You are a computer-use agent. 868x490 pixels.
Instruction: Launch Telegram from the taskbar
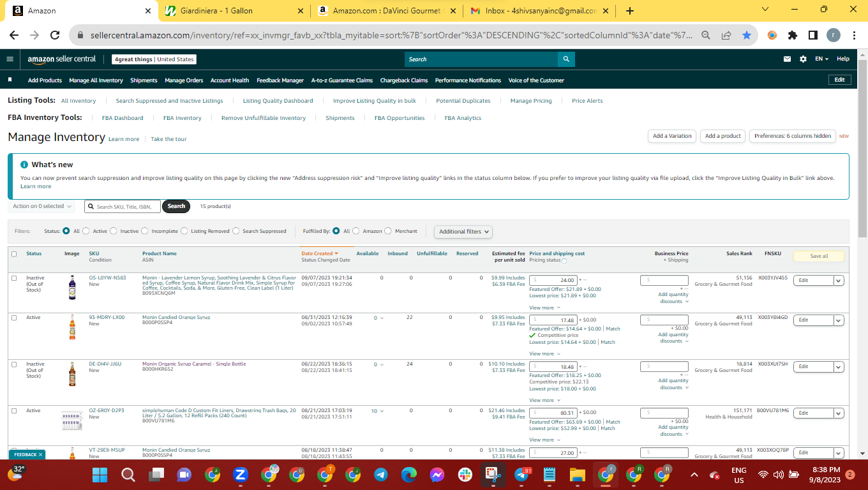pyautogui.click(x=381, y=475)
